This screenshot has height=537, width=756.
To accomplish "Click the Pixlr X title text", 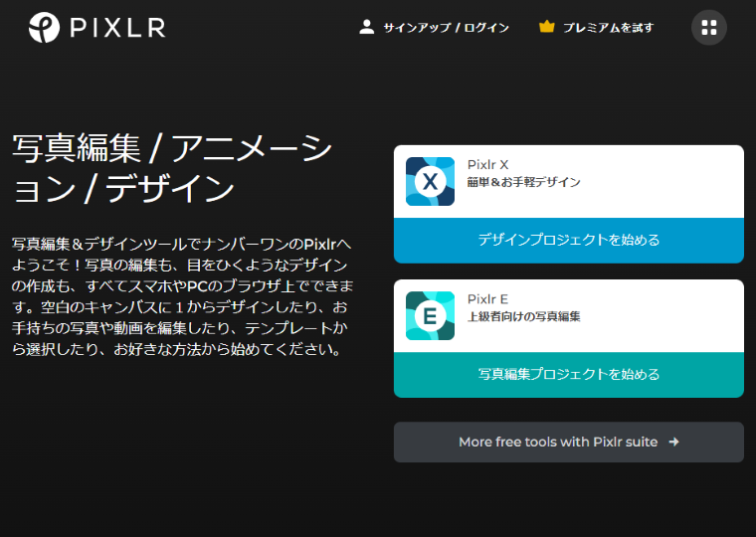I will click(x=488, y=165).
